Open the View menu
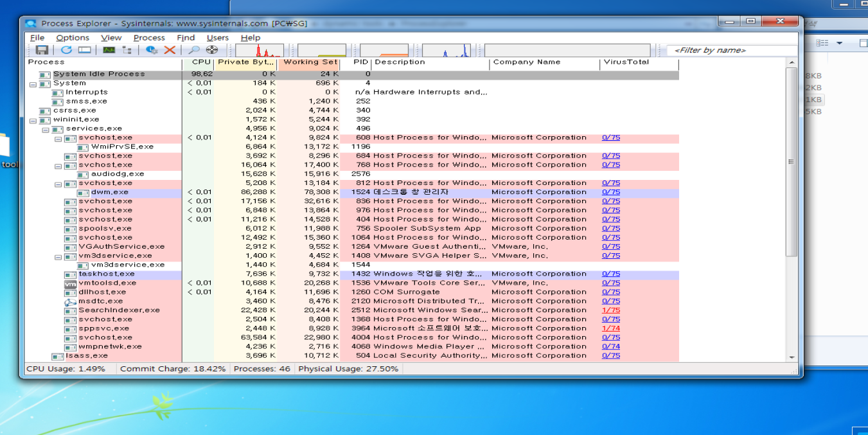This screenshot has width=868, height=435. click(x=111, y=38)
